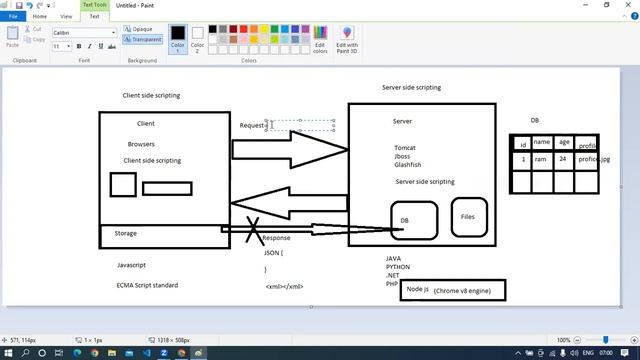This screenshot has height=360, width=640.
Task: Pick the purple color swatch
Action: [x=306, y=29]
